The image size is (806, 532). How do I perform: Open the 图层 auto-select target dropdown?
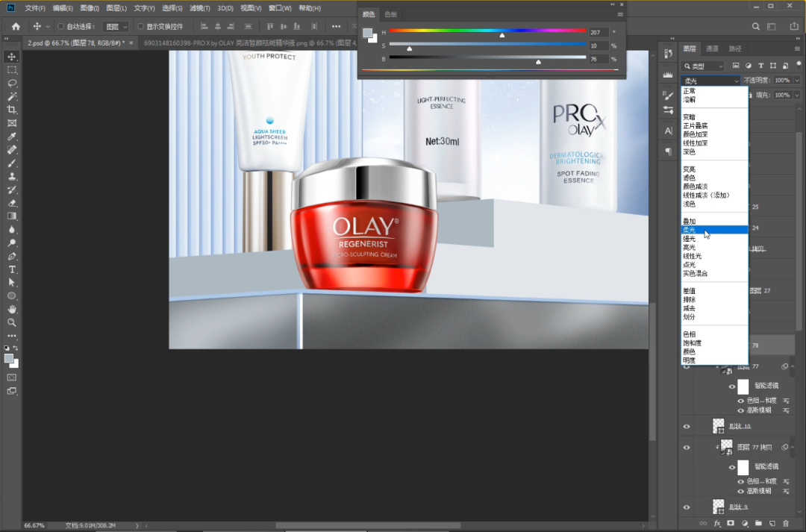[116, 27]
